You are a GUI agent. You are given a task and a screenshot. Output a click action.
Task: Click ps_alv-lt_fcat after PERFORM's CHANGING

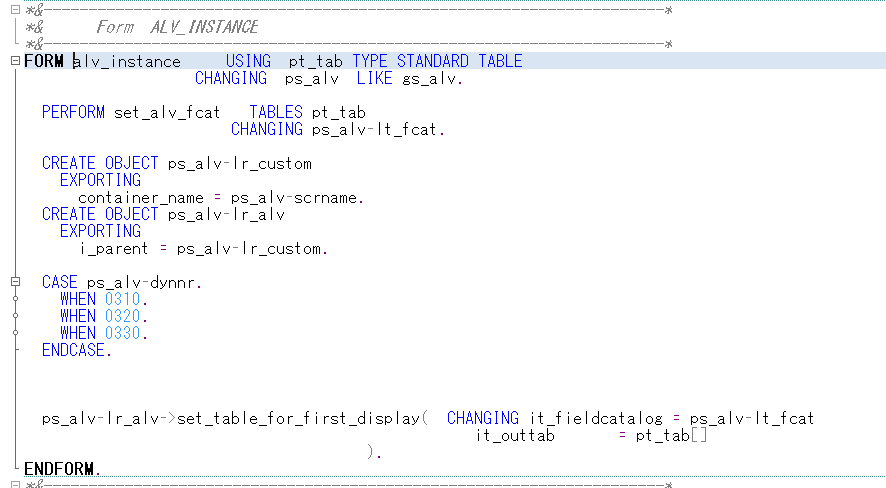[374, 129]
